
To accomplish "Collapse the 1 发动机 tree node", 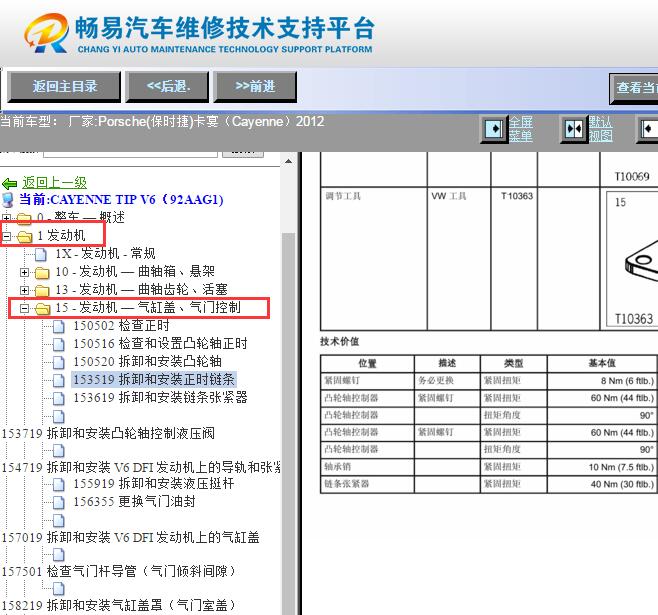I will click(6, 237).
